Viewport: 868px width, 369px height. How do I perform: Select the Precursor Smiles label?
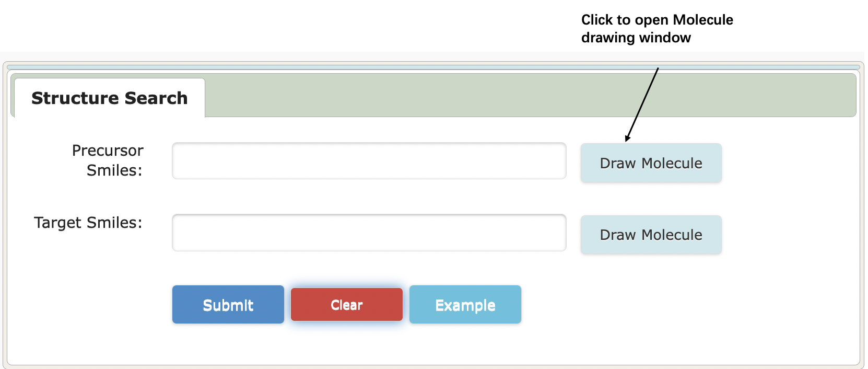click(x=108, y=160)
